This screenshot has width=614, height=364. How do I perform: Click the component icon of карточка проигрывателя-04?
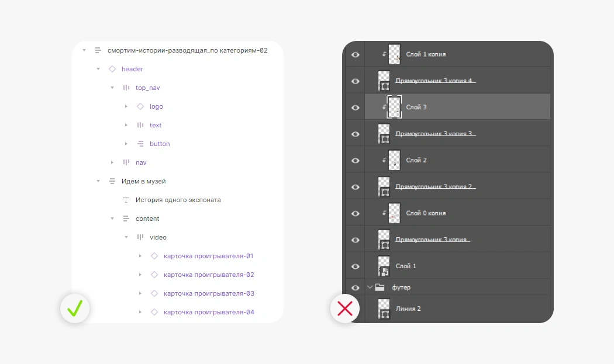click(x=154, y=312)
